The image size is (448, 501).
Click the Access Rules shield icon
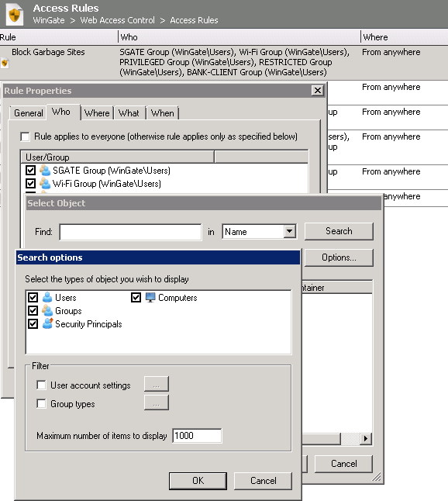point(15,14)
